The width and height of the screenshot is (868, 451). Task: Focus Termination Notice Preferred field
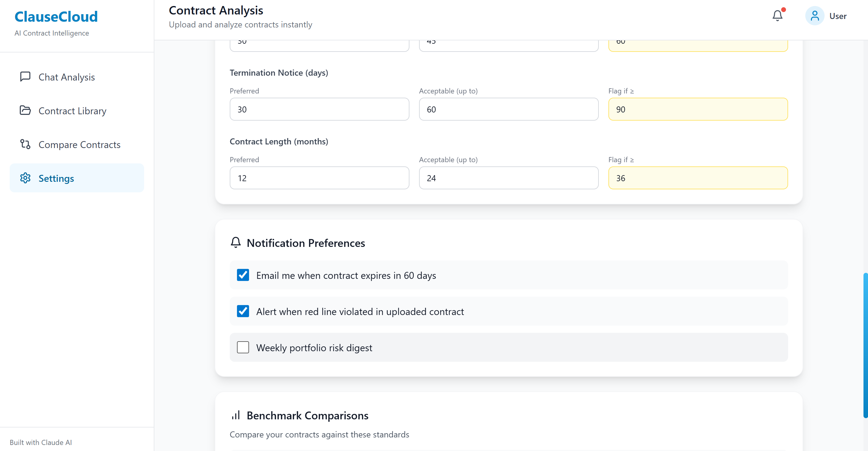[319, 109]
